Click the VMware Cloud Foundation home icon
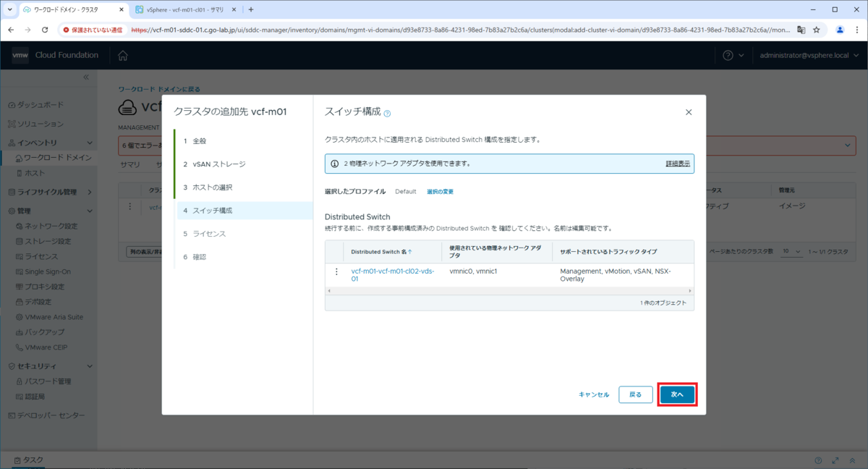868x469 pixels. pos(123,56)
